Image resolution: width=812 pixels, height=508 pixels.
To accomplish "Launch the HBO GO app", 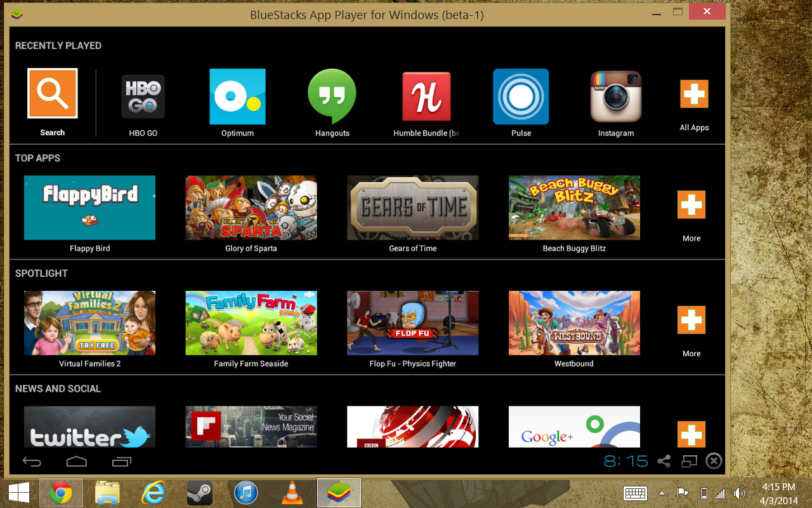I will [x=143, y=97].
